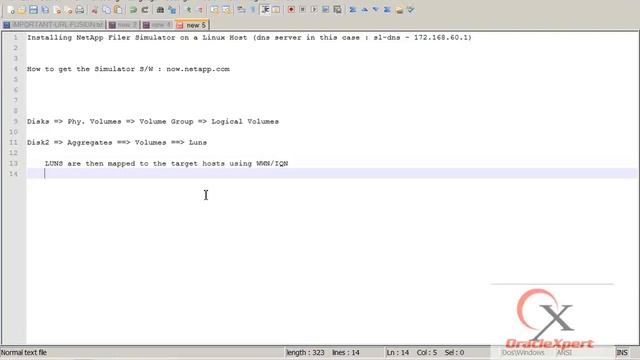Select the active new 5 tab
This screenshot has width=640, height=360.
point(192,25)
